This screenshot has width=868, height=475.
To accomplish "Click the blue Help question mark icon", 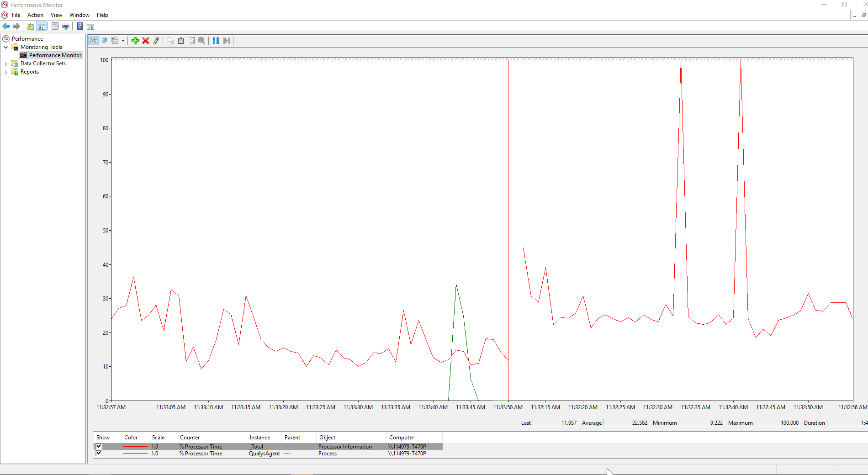I will click(x=79, y=26).
